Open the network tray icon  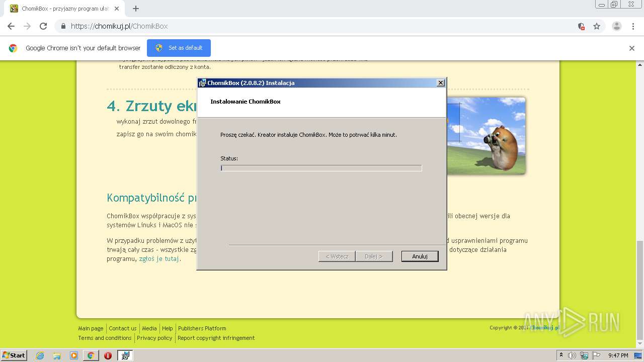pyautogui.click(x=584, y=355)
